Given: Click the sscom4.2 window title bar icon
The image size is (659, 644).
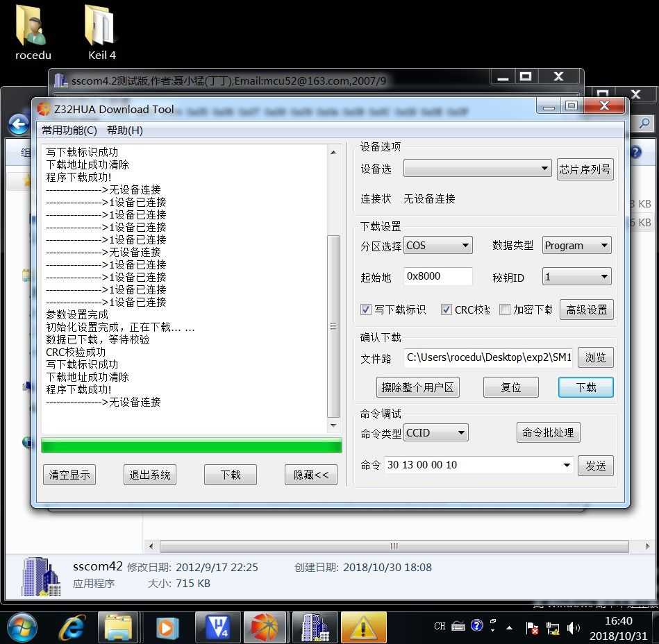Looking at the screenshot, I should coord(60,80).
